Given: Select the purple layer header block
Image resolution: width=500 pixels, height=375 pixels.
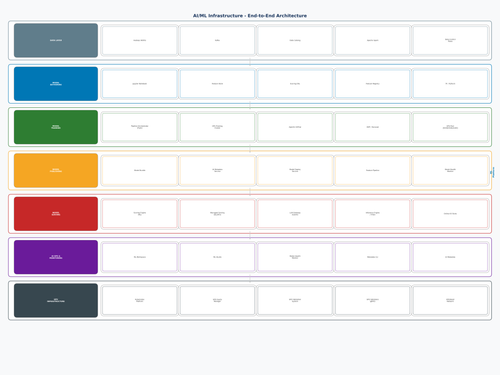Looking at the screenshot, I should [56, 257].
